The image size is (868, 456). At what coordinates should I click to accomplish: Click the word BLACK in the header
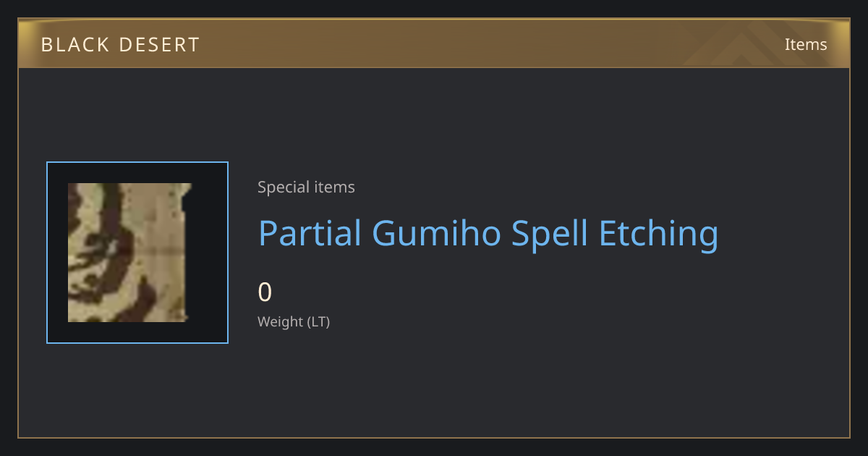(x=75, y=45)
